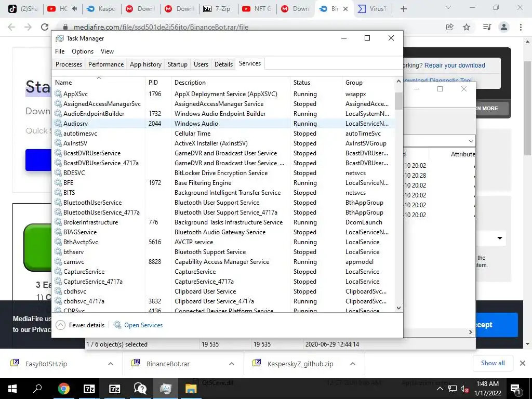Bookmark page with the star icon
The height and width of the screenshot is (399, 532).
tap(467, 27)
